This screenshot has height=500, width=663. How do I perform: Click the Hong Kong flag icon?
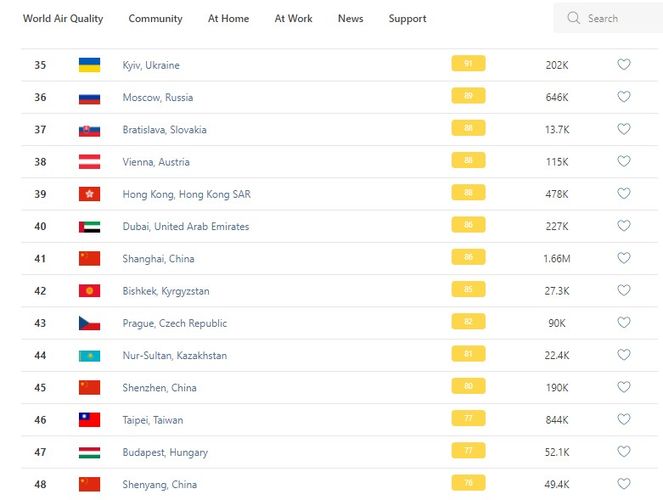pos(89,194)
